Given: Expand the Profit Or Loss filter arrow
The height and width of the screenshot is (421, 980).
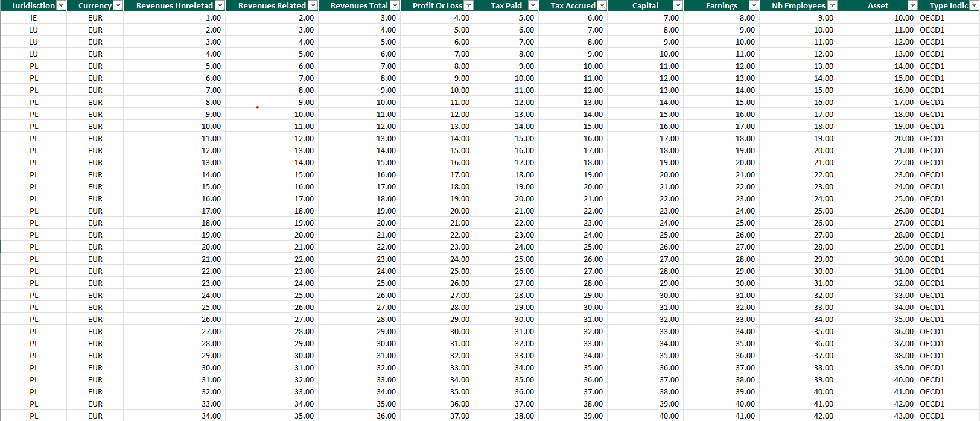Looking at the screenshot, I should [x=468, y=5].
